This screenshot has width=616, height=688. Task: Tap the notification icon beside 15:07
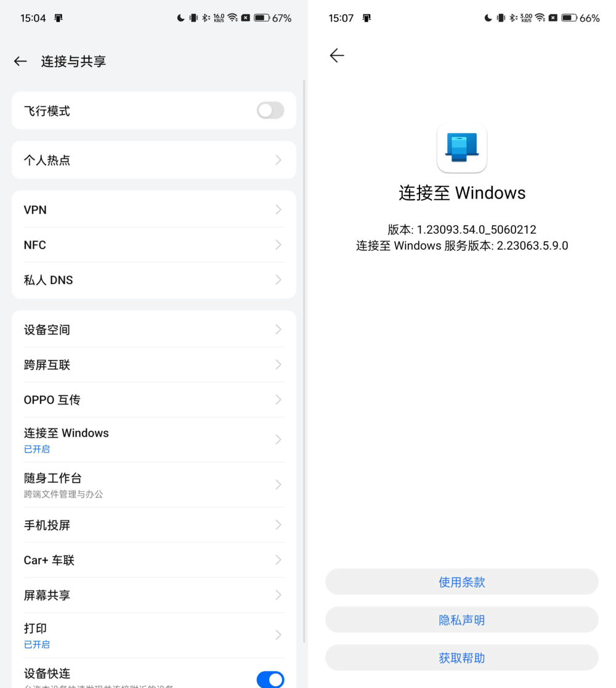367,18
